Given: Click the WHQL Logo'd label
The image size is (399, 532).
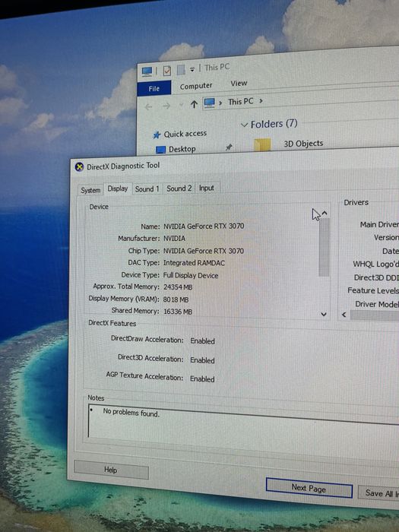Looking at the screenshot, I should 376,264.
